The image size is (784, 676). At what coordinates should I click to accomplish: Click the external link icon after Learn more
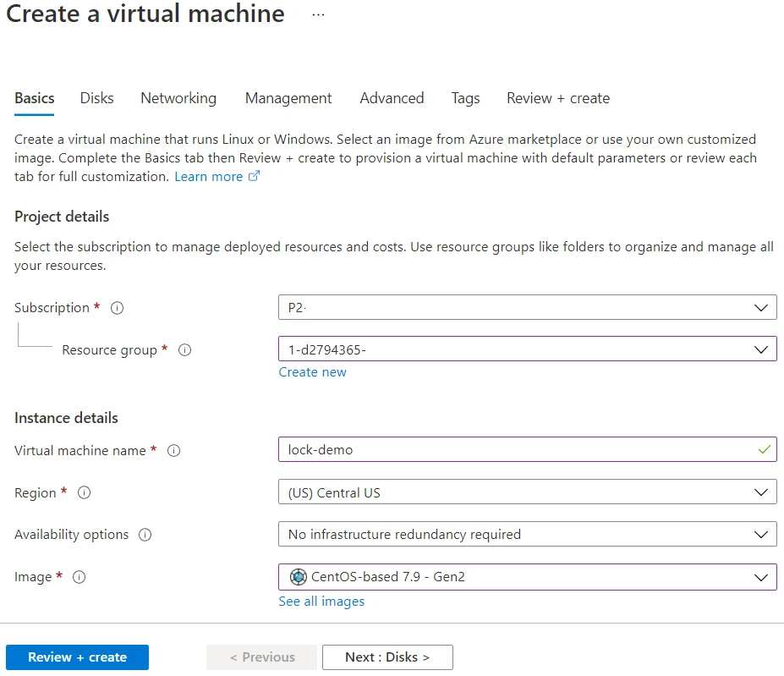[255, 177]
